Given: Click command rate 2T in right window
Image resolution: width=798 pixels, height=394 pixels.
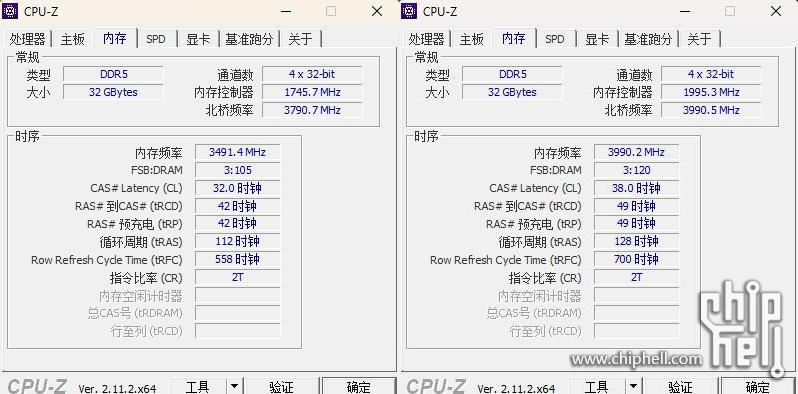Looking at the screenshot, I should (x=637, y=277).
